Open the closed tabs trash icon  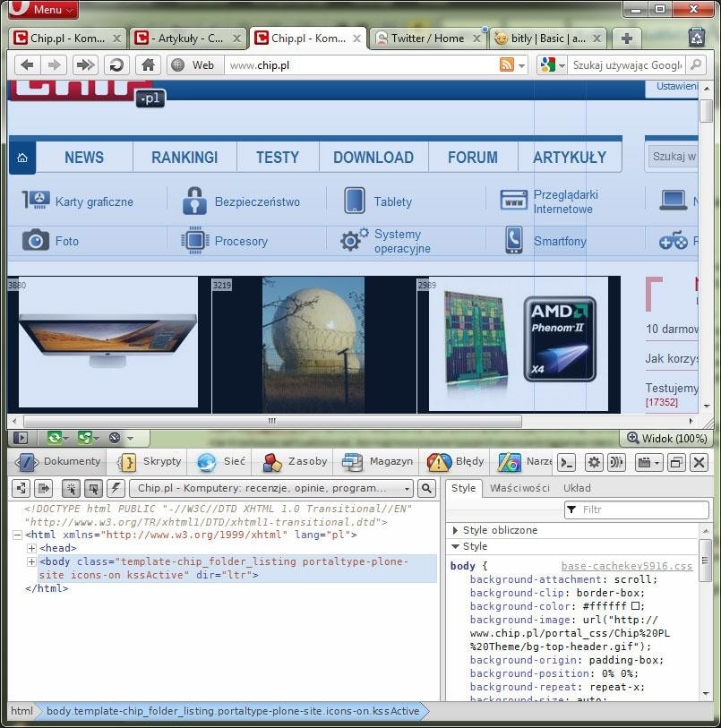click(x=696, y=38)
